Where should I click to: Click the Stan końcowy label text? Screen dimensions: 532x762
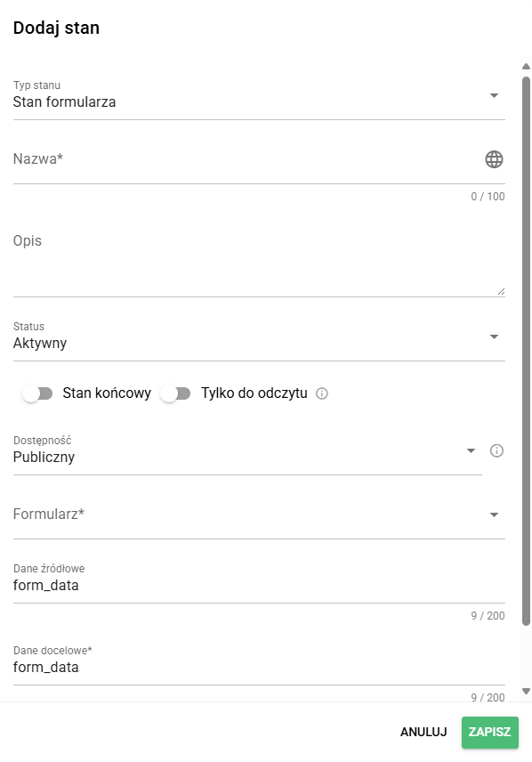tap(107, 393)
